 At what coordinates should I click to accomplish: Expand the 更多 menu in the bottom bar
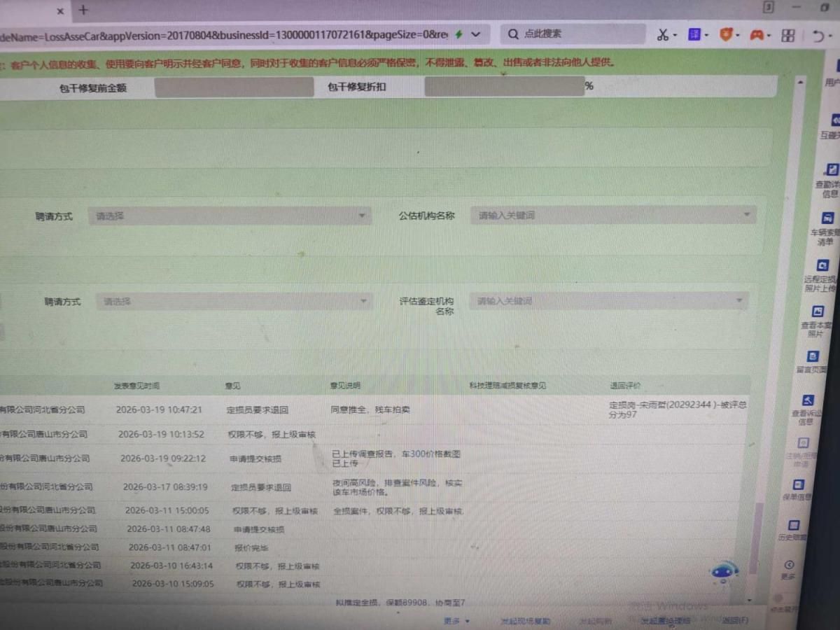pos(456,621)
